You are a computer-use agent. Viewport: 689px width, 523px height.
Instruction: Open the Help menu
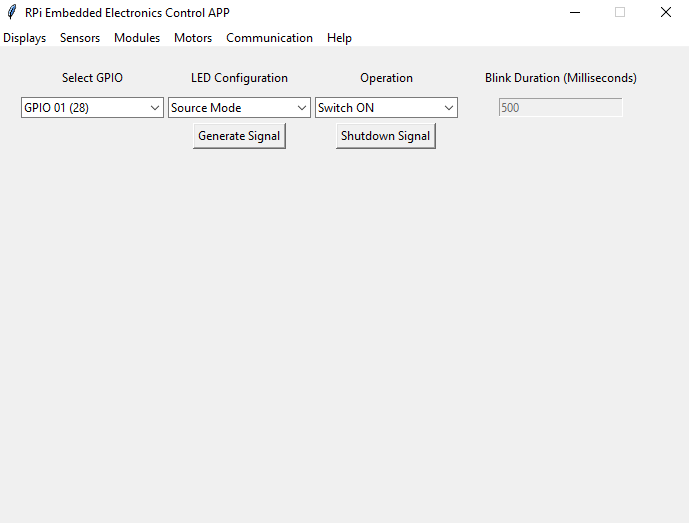(x=339, y=38)
